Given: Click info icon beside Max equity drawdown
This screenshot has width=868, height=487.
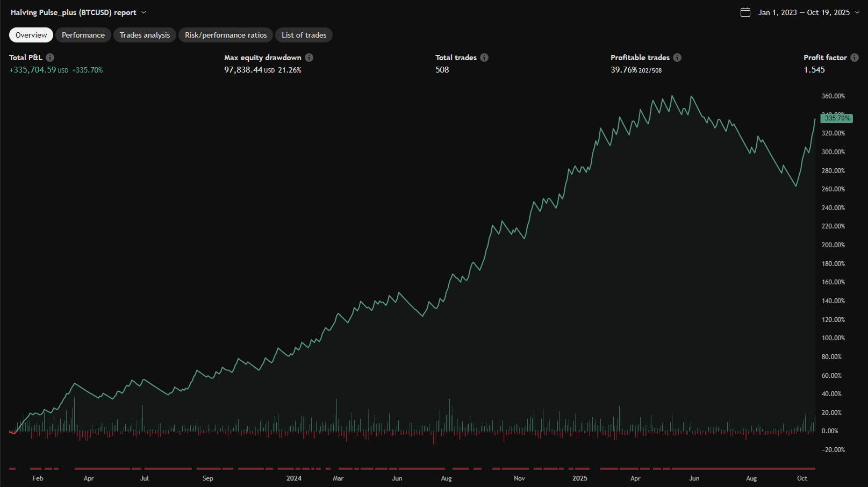Looking at the screenshot, I should (309, 58).
